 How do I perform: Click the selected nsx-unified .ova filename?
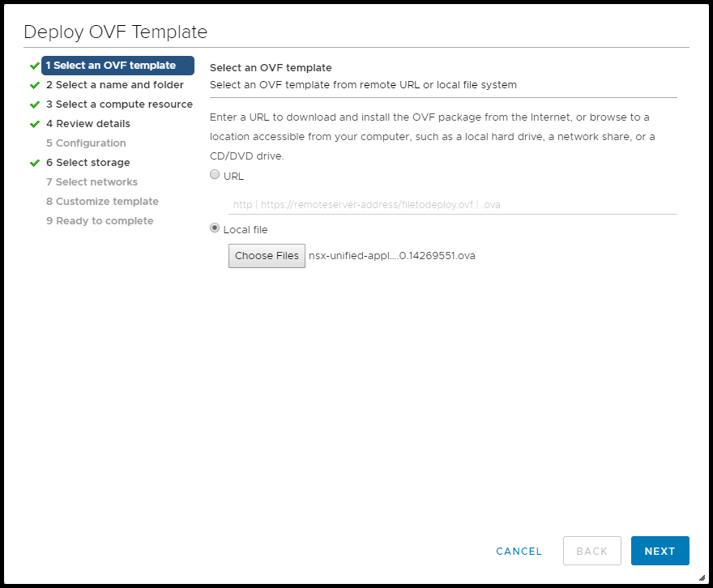pos(392,256)
